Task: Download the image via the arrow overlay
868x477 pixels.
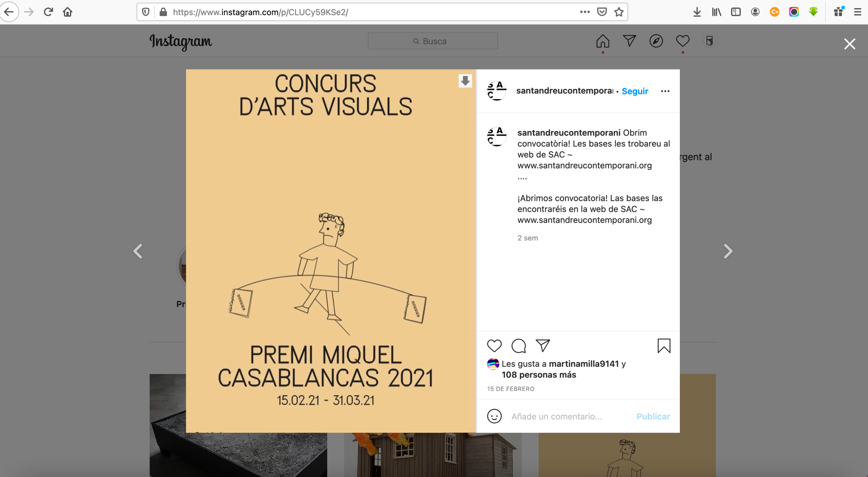Action: (x=465, y=81)
